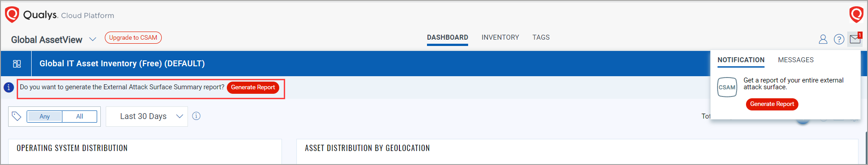
Task: Open the mail notifications envelope icon
Action: click(855, 39)
